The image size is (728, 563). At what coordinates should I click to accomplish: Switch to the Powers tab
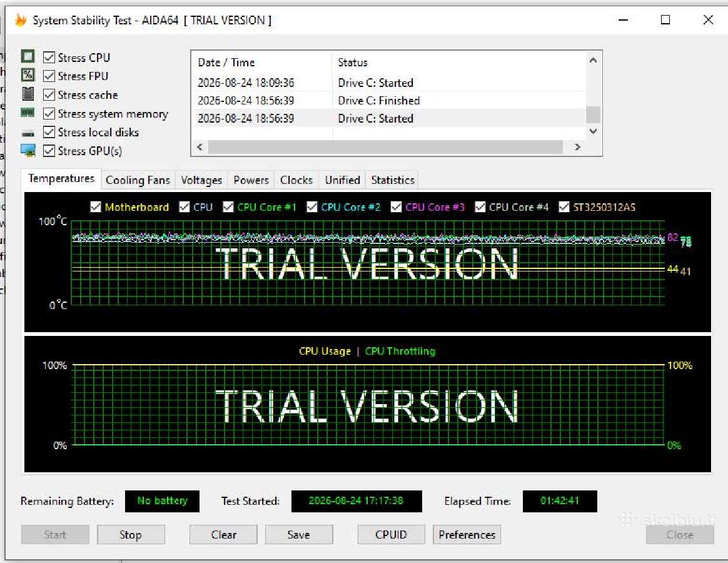[251, 180]
